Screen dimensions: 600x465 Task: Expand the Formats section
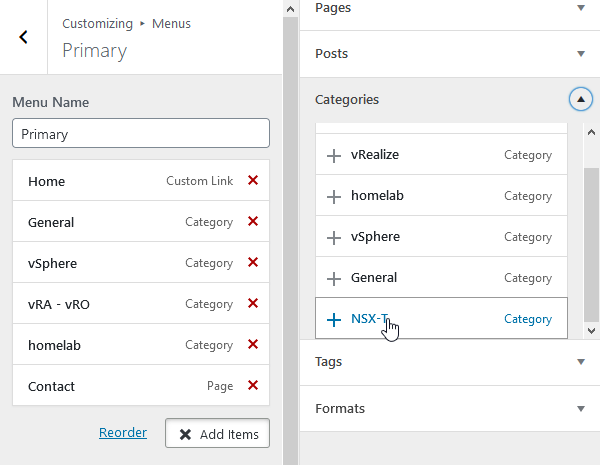(x=580, y=409)
